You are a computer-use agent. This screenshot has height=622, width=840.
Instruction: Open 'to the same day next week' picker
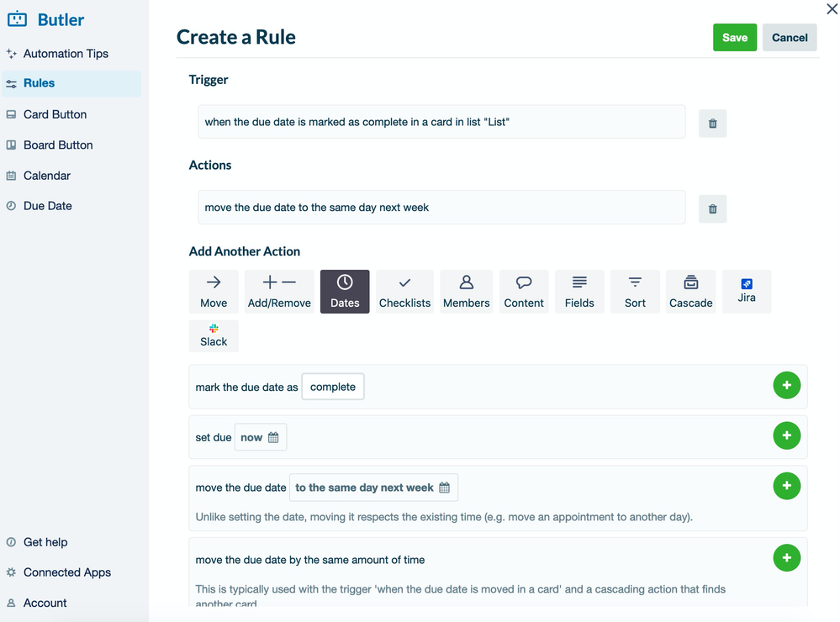tap(373, 488)
